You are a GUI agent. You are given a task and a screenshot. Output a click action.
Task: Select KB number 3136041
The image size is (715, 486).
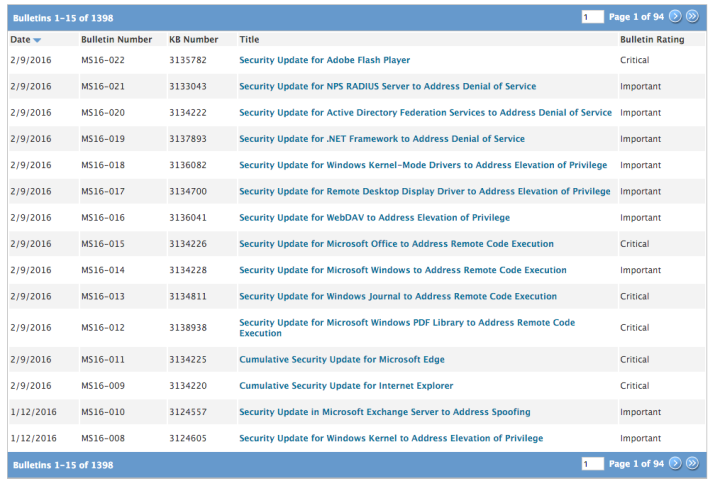coord(188,217)
